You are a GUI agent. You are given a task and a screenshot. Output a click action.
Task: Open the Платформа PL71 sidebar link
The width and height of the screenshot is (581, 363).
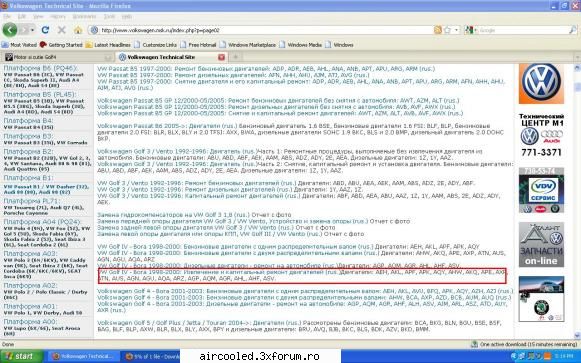coord(31,201)
